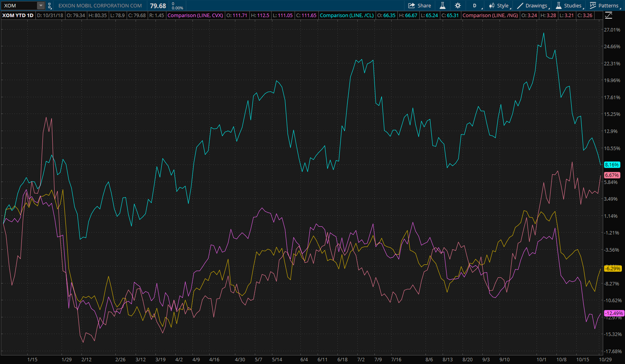Click the magenta -12.49% price bubble
The width and height of the screenshot is (625, 364).
point(613,313)
